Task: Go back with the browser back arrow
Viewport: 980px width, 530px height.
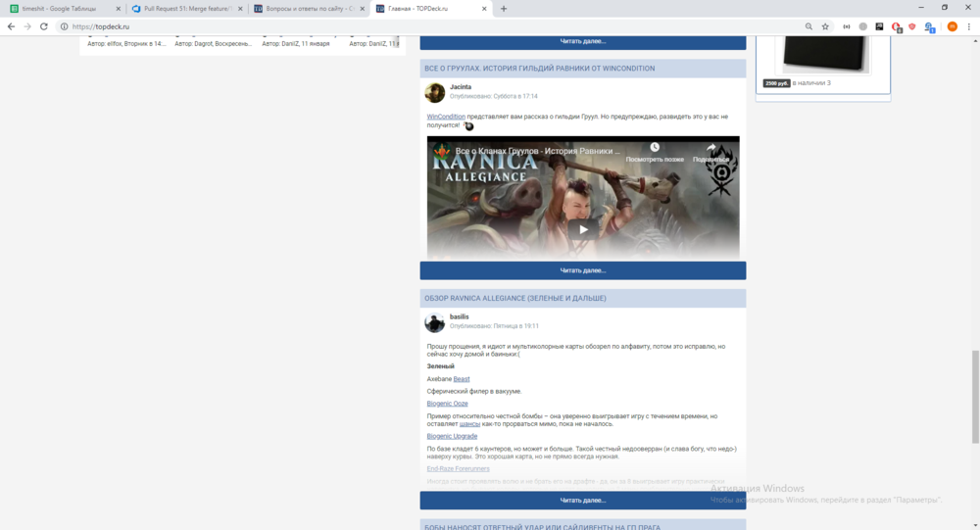Action: click(11, 26)
